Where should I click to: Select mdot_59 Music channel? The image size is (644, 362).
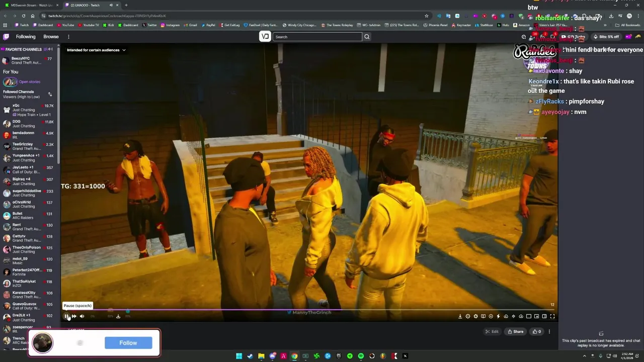pos(29,260)
